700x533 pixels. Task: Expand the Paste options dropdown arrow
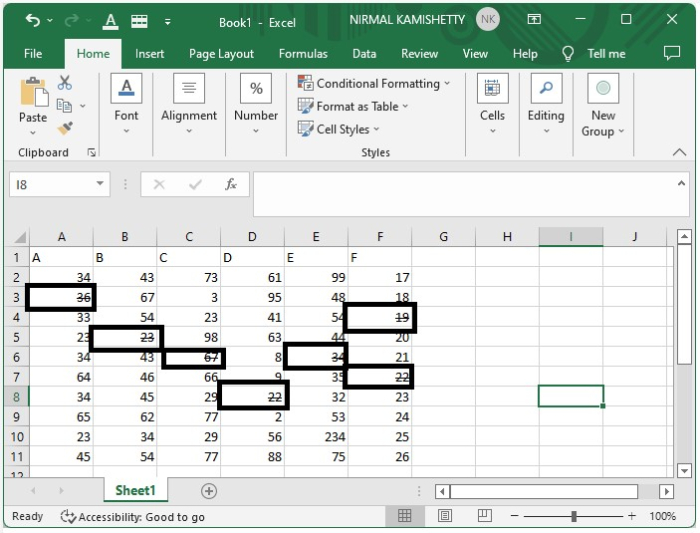pos(33,133)
